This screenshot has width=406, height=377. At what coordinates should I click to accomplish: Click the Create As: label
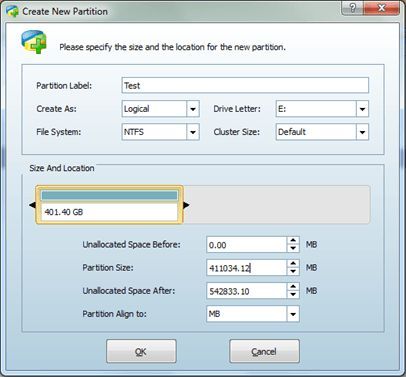(x=57, y=109)
